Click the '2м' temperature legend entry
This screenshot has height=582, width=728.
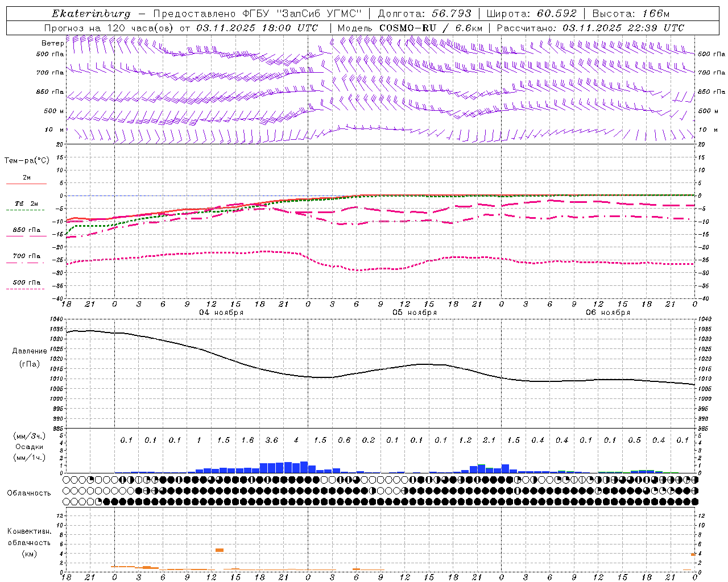point(27,177)
